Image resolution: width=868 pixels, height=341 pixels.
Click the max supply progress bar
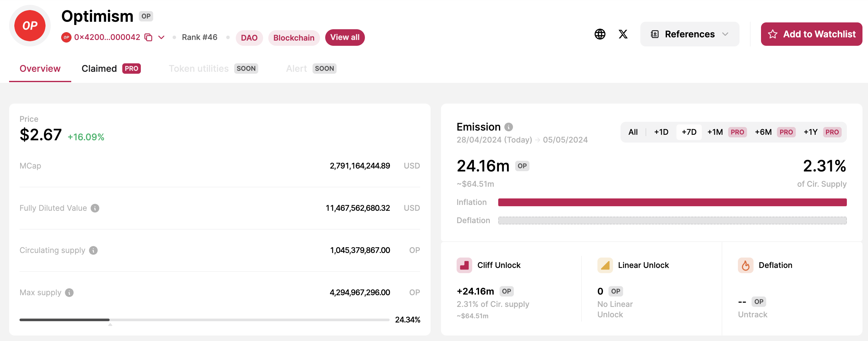click(204, 320)
